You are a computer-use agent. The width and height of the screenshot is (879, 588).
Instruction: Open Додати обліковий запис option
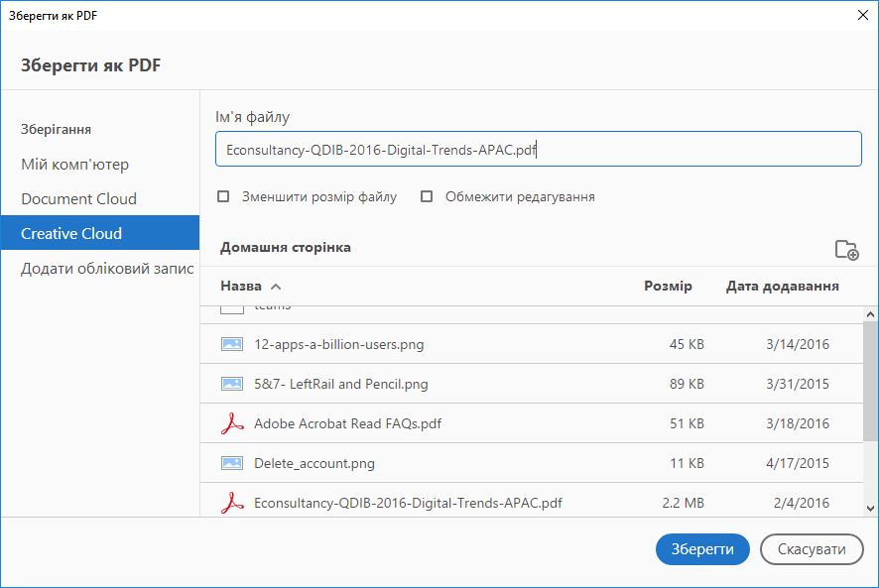(107, 269)
